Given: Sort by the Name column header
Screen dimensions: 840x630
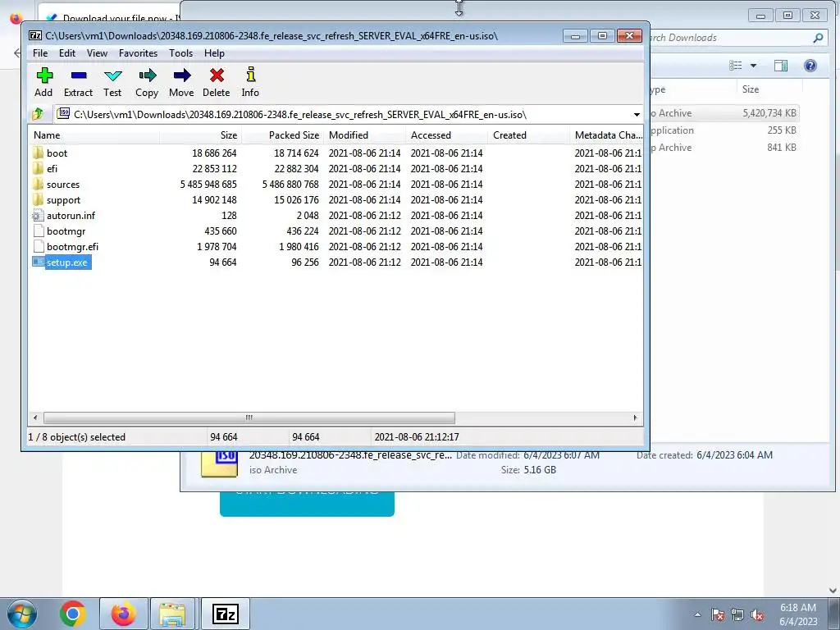Looking at the screenshot, I should [x=94, y=135].
